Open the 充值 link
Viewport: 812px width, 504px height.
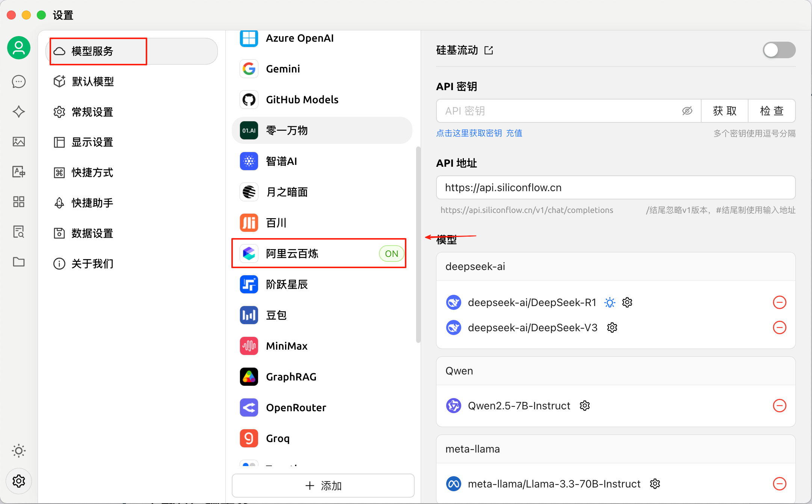[514, 133]
